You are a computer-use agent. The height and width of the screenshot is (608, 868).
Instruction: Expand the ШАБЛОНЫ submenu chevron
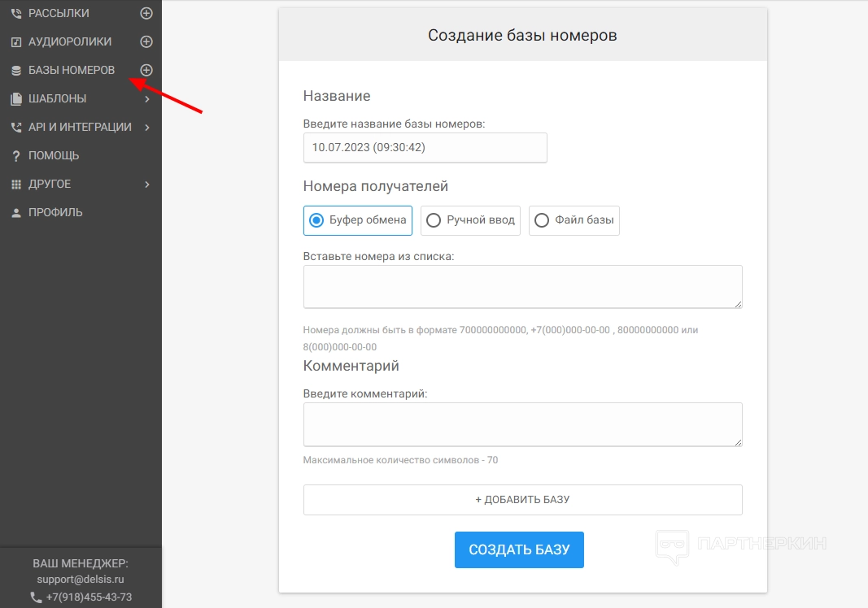click(x=147, y=99)
